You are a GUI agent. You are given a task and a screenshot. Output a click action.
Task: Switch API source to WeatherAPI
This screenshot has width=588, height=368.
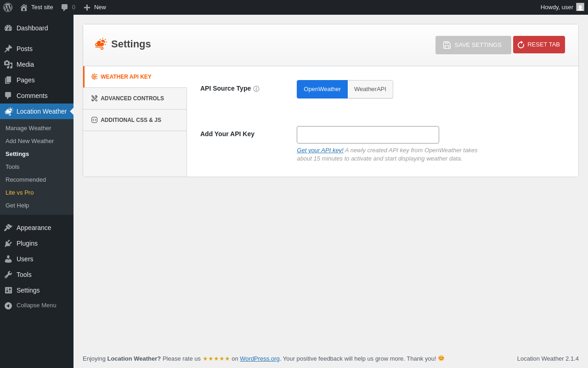coord(370,89)
